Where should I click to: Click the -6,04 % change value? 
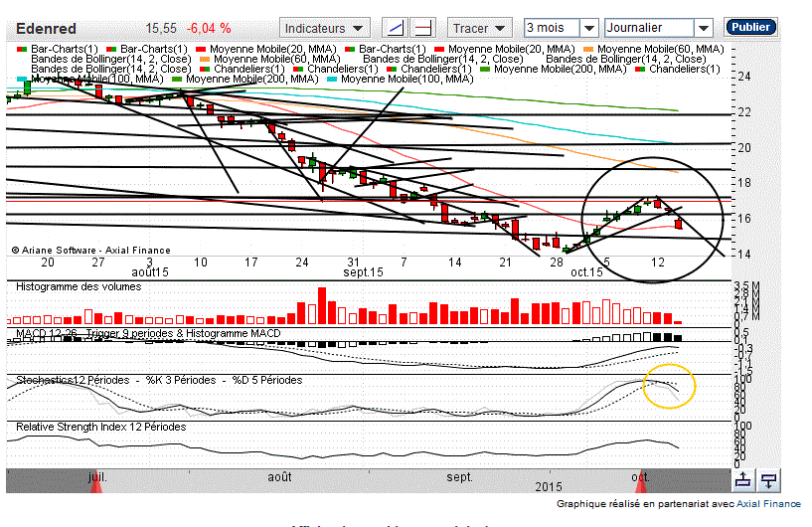click(x=209, y=28)
